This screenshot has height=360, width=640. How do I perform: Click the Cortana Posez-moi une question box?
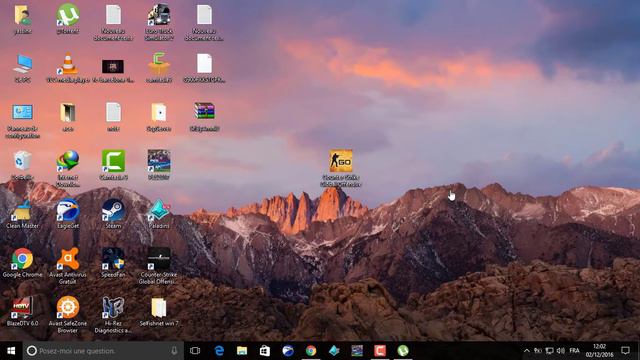click(103, 351)
